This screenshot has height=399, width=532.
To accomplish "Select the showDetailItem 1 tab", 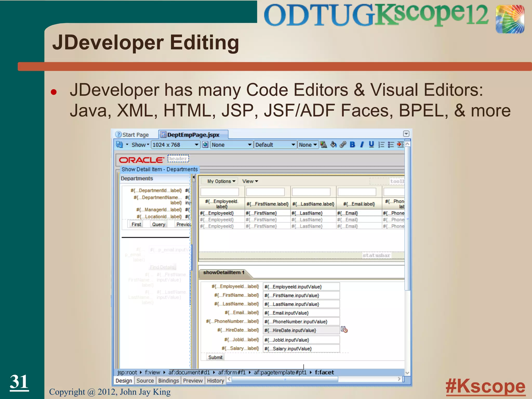I will click(x=223, y=272).
